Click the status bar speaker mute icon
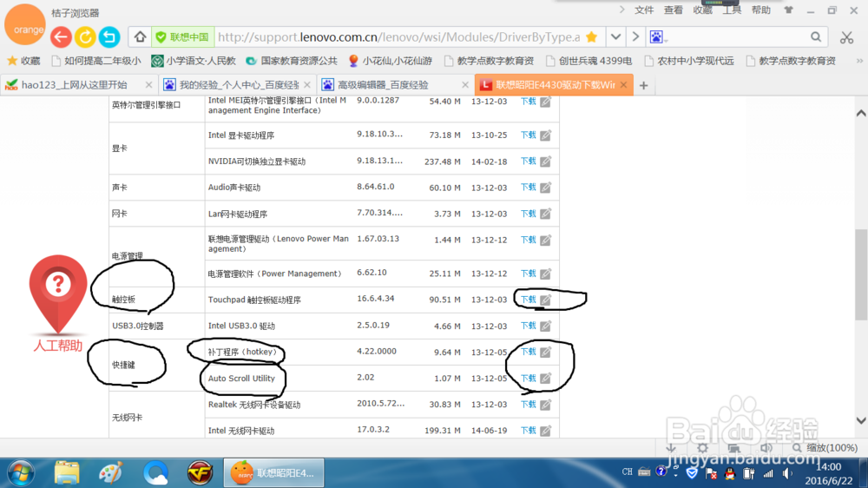 coord(766,447)
